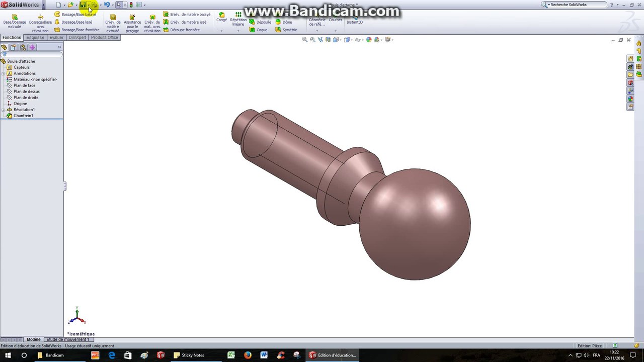Click the Rebuild traffic light icon
This screenshot has width=644, height=362.
point(131,5)
